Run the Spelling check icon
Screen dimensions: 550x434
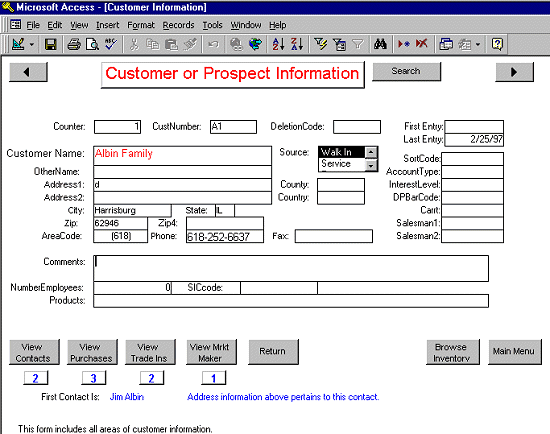tap(111, 45)
